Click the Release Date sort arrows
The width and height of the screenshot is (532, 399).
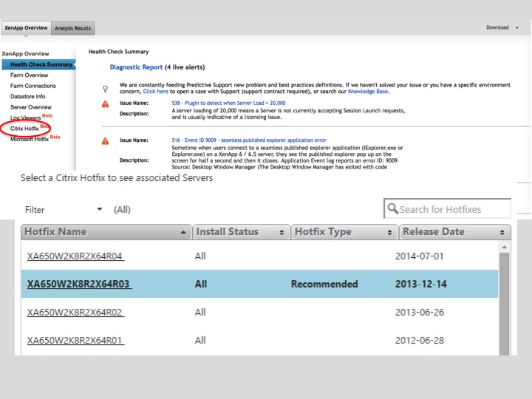coord(502,233)
